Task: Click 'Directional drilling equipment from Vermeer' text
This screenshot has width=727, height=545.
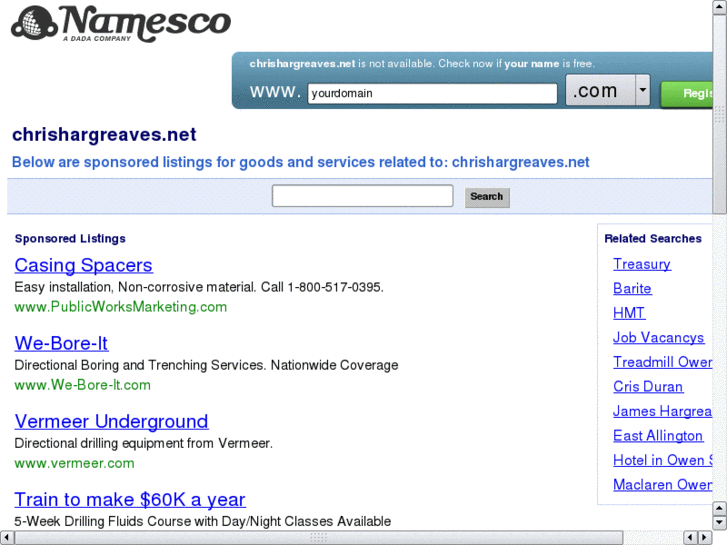Action: coord(143,443)
